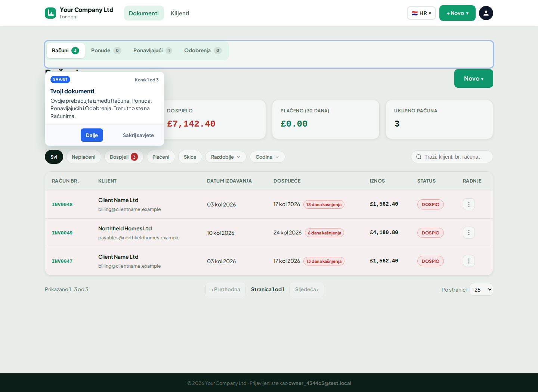This screenshot has width=538, height=392.
Task: Switch to the Ponavljajući tab
Action: coord(152,50)
